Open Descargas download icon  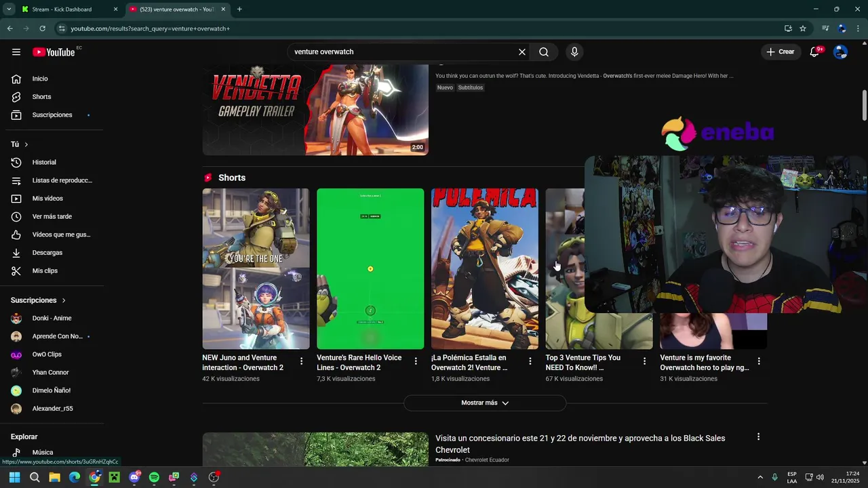pyautogui.click(x=16, y=253)
